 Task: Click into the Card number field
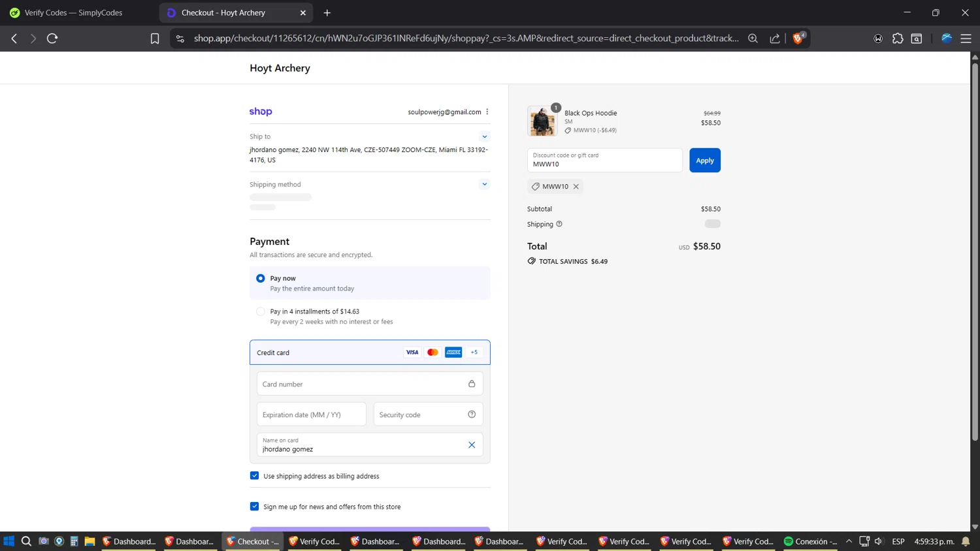370,384
